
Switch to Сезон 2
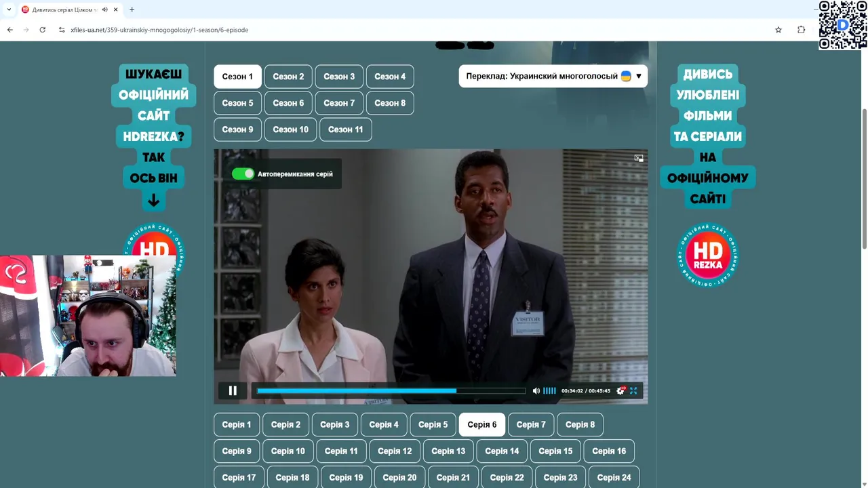(x=288, y=77)
